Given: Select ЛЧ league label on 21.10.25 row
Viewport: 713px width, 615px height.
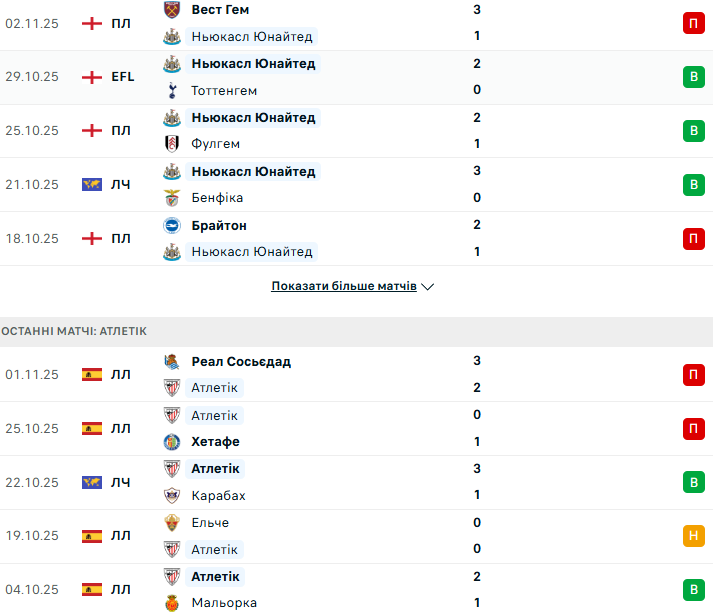Looking at the screenshot, I should point(121,185).
